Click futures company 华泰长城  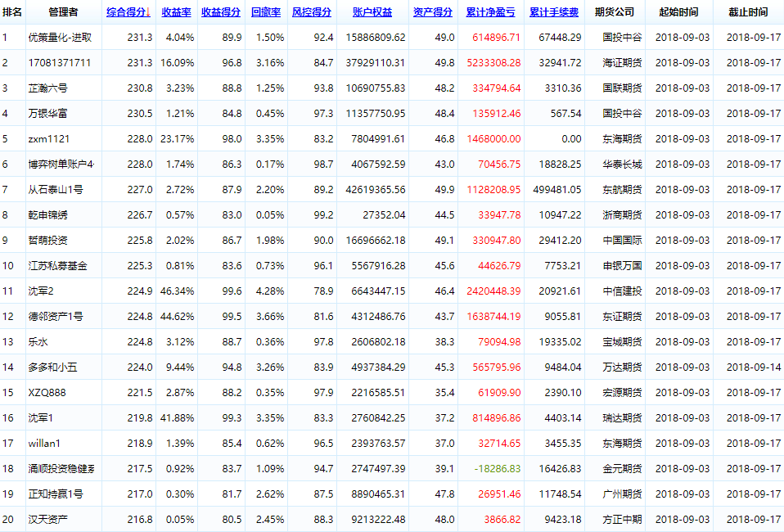[622, 165]
